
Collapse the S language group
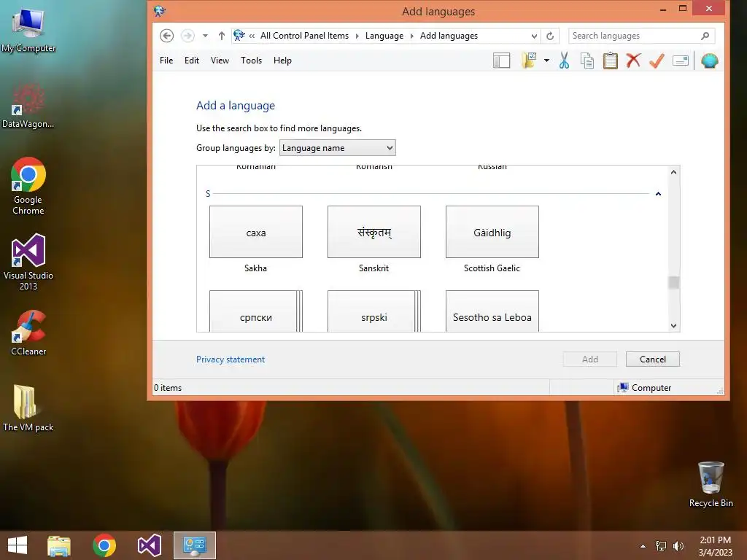click(658, 194)
